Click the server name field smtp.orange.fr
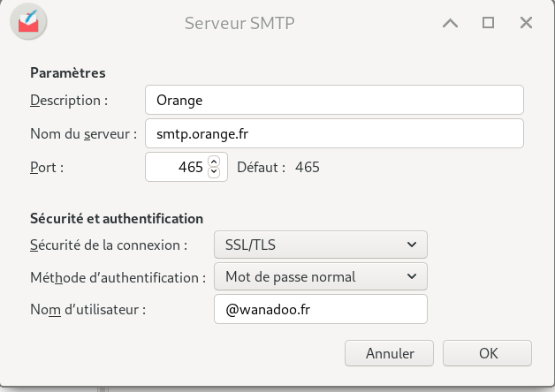This screenshot has width=555, height=392. tap(334, 133)
